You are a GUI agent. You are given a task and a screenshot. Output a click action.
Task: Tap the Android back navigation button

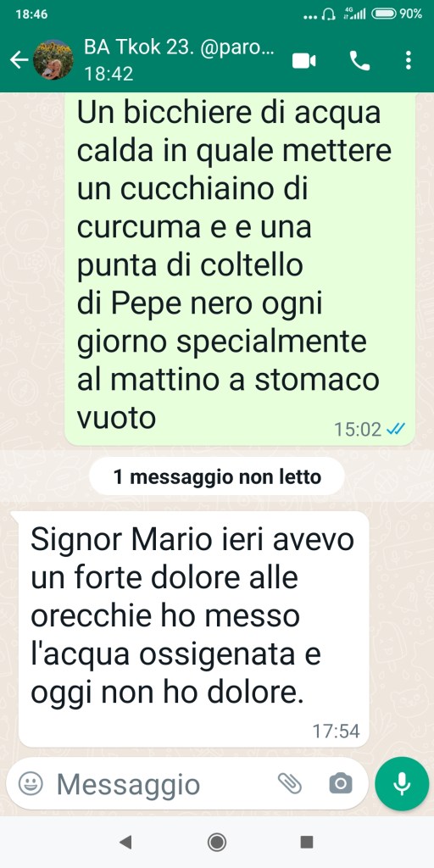coord(125,842)
